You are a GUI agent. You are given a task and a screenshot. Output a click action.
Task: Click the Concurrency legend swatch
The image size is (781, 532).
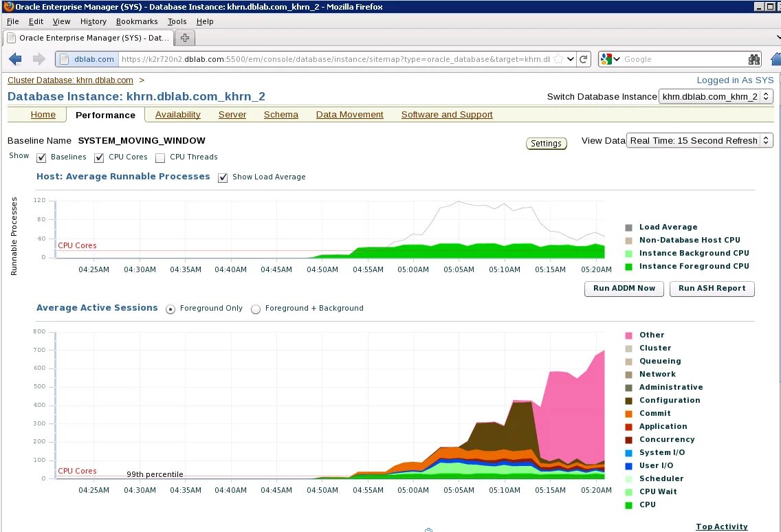(628, 440)
